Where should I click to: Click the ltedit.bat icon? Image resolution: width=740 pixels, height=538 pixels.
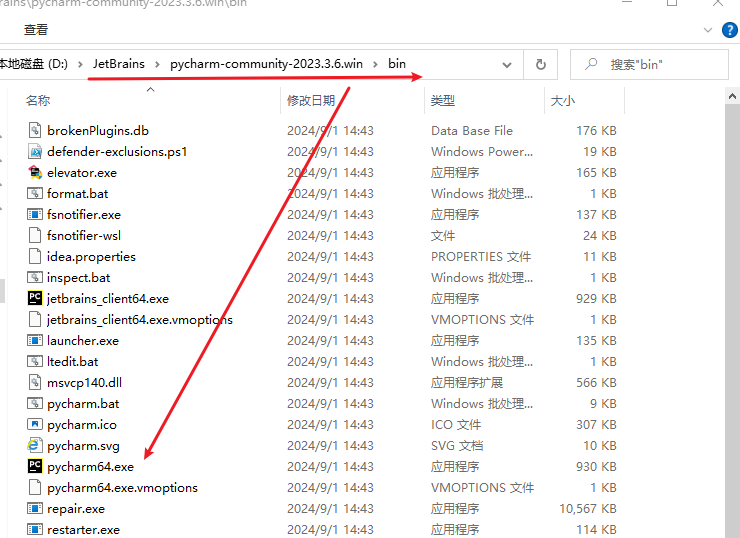coord(35,361)
